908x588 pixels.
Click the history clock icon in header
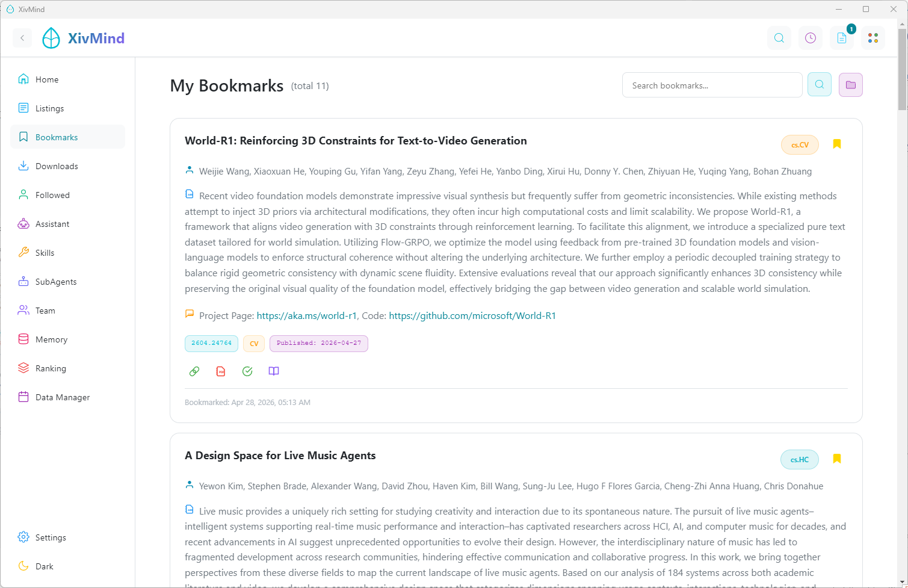click(811, 38)
